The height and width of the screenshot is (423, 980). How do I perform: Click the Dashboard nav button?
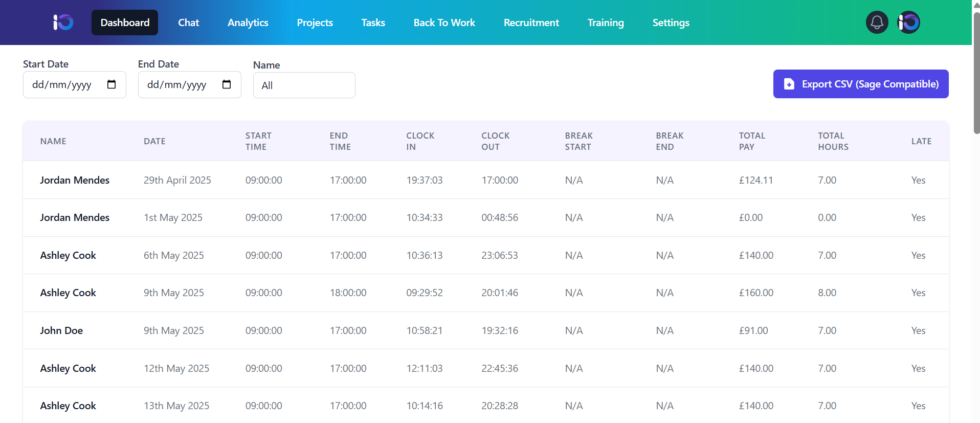[x=125, y=23]
